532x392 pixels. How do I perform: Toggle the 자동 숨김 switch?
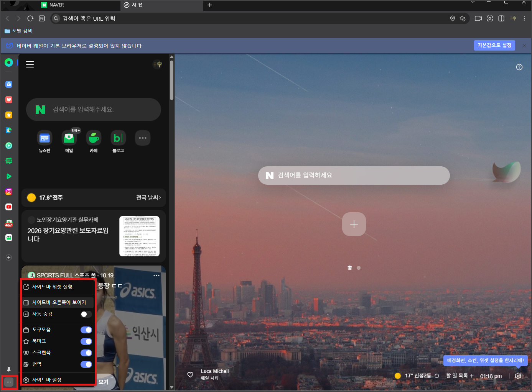tap(86, 314)
